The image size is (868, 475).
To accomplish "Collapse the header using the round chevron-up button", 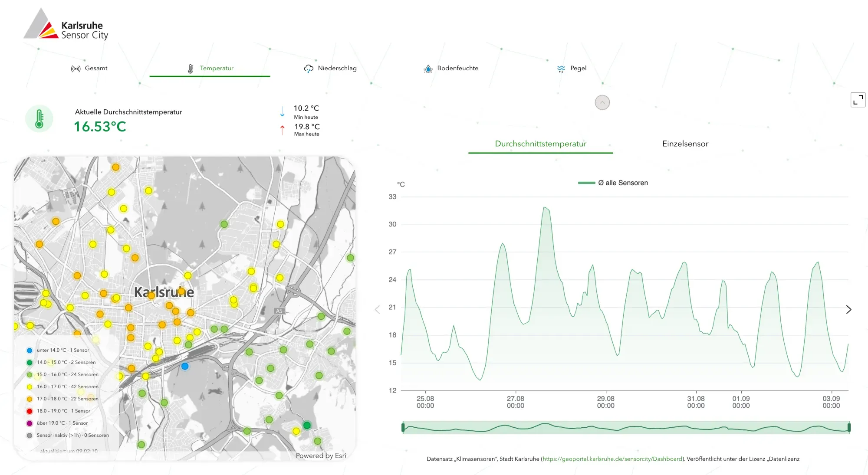I will [x=602, y=102].
